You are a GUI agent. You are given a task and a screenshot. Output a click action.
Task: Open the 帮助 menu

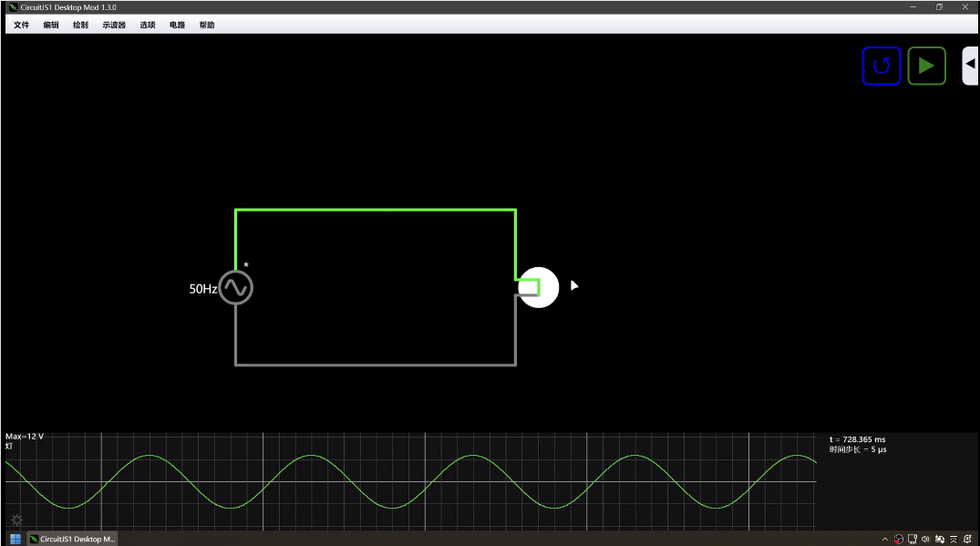click(x=207, y=25)
